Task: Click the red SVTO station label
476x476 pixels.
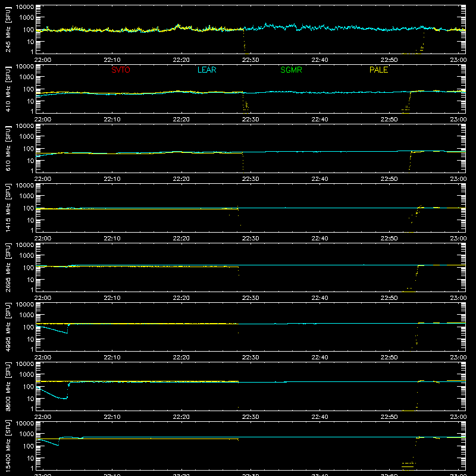Action: coord(121,70)
